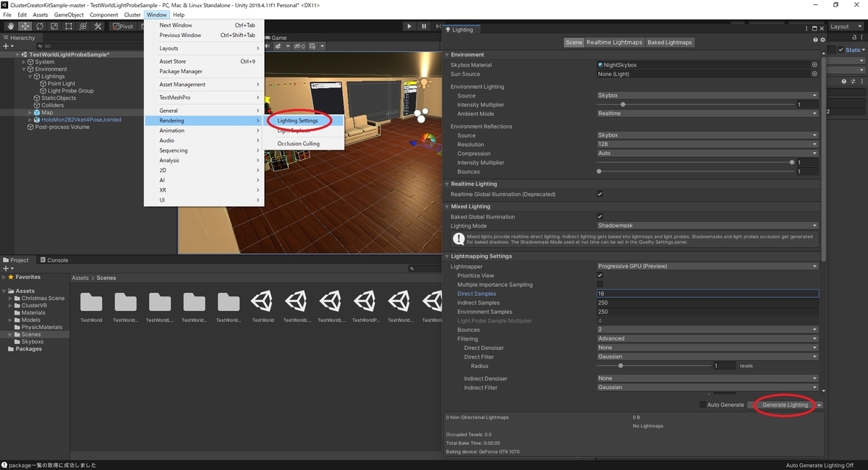Open the Filtering Advanced dropdown
868x470 pixels.
[707, 338]
